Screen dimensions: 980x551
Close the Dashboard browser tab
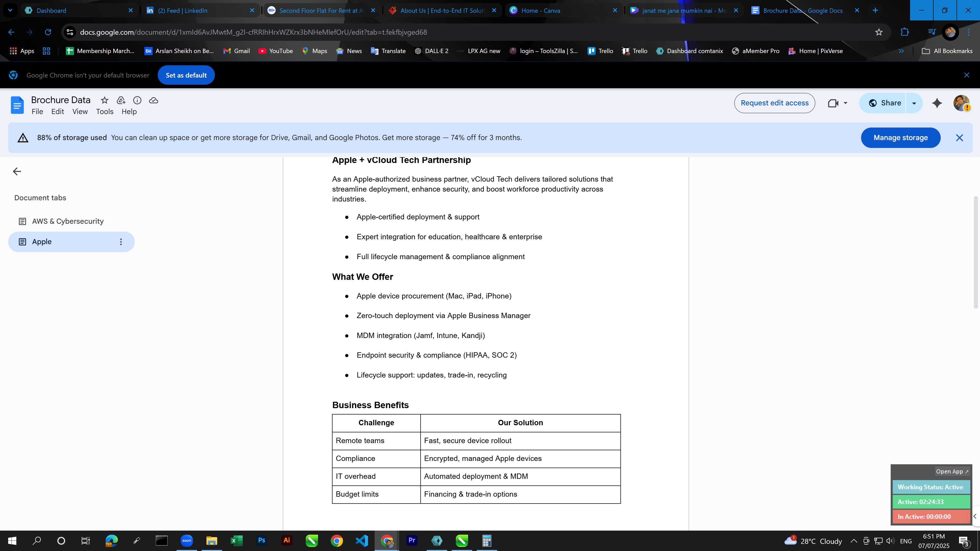pyautogui.click(x=130, y=10)
